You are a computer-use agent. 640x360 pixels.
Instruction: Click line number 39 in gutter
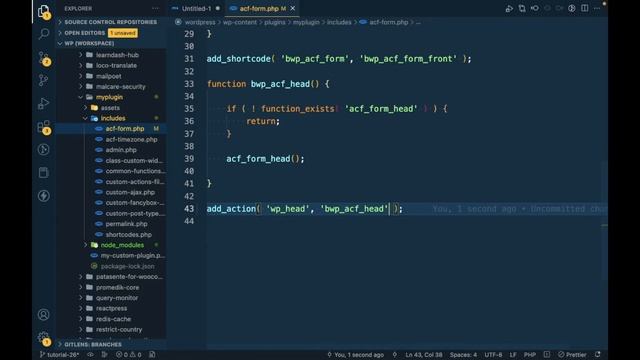point(189,159)
